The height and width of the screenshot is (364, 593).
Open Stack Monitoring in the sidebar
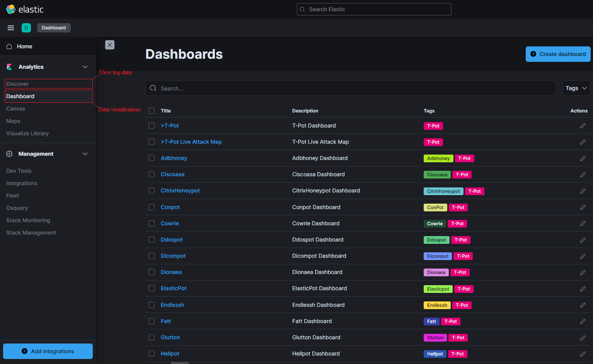[28, 220]
